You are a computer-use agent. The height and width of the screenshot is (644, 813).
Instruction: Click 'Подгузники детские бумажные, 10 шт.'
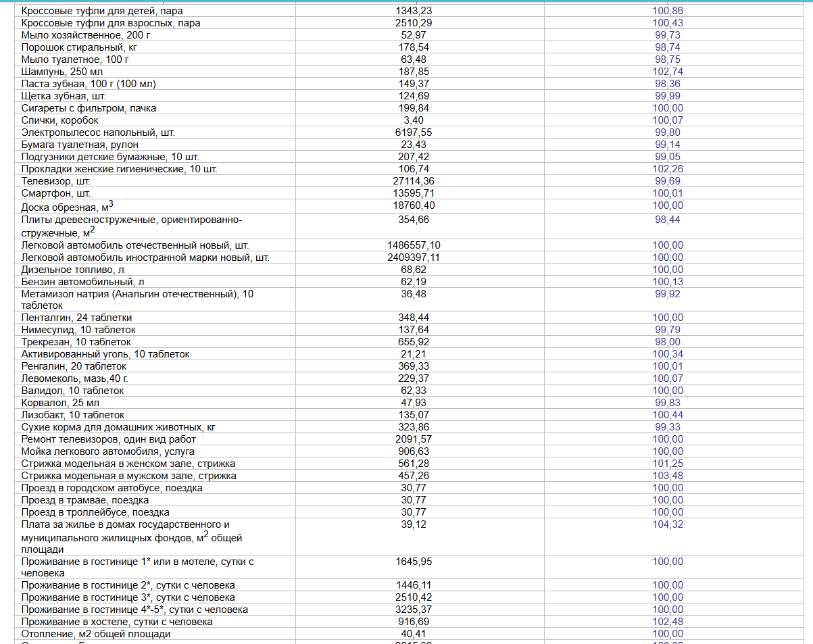click(110, 157)
